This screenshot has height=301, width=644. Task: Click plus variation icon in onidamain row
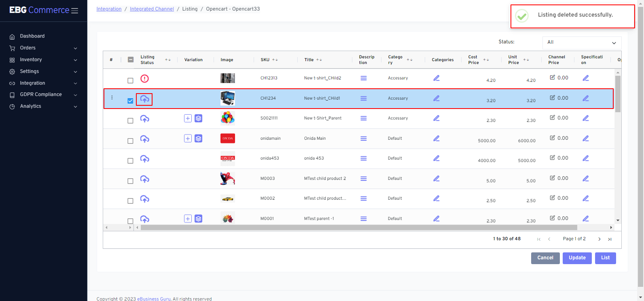[188, 139]
